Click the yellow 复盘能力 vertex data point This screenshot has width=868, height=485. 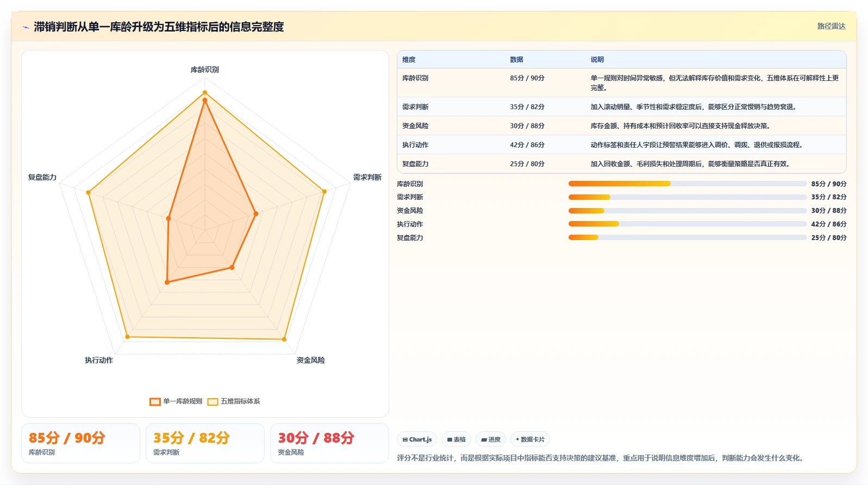(89, 192)
